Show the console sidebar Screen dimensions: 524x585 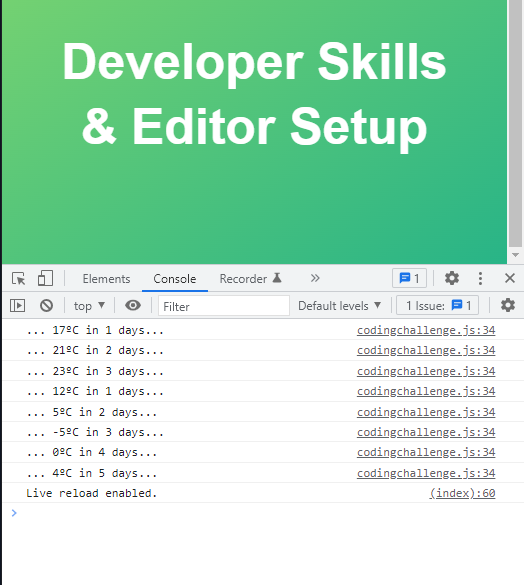point(18,306)
